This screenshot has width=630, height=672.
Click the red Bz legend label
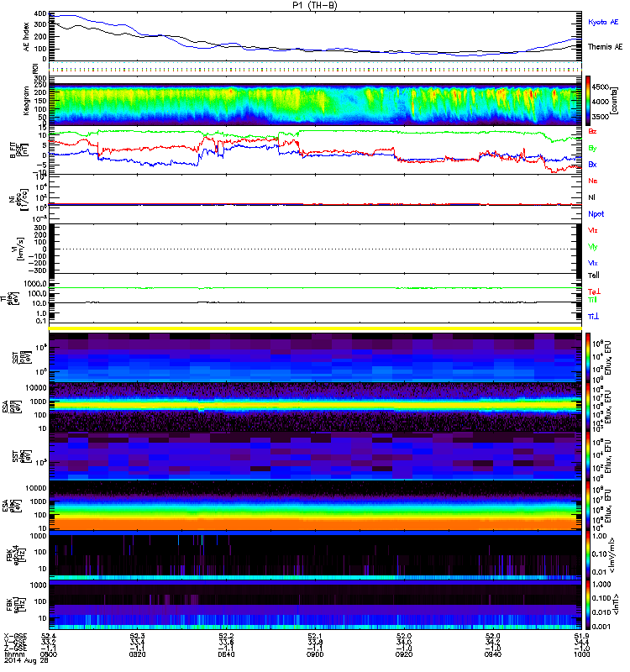coord(593,132)
